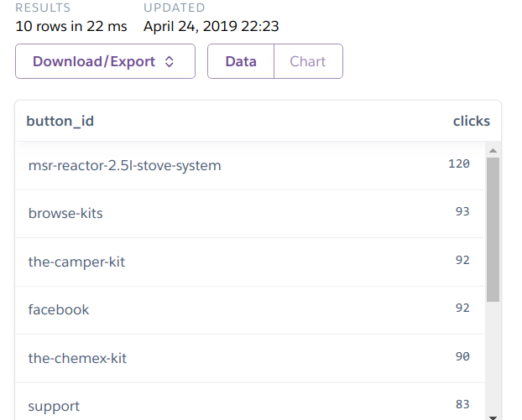Click the button_id column header

point(60,121)
